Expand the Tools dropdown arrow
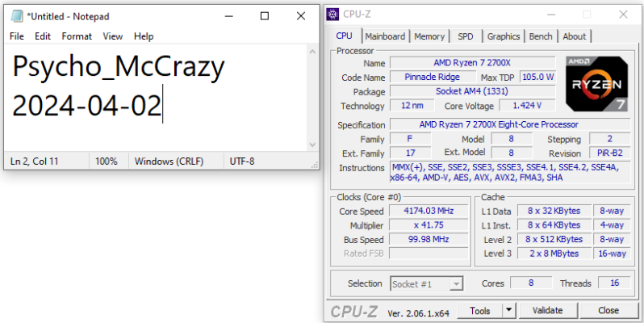Image resolution: width=644 pixels, height=323 pixels. (x=509, y=311)
